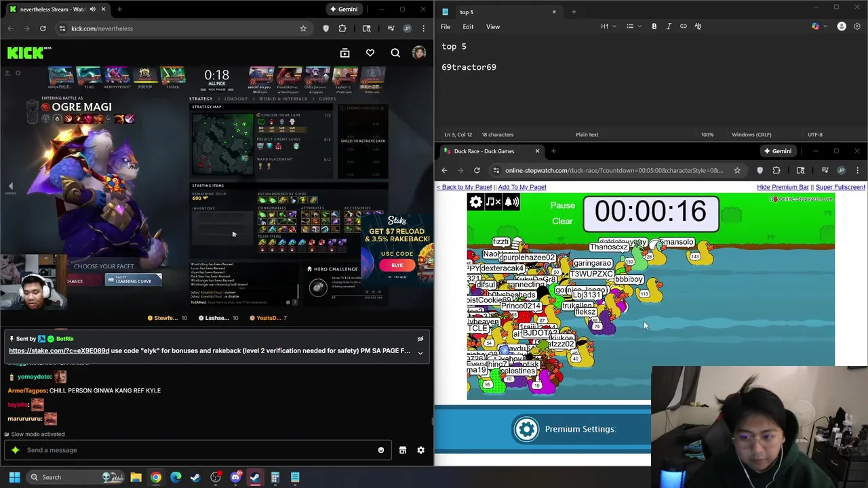The width and height of the screenshot is (868, 488).
Task: Open the stake.com link in pinned message
Action: pos(59,351)
